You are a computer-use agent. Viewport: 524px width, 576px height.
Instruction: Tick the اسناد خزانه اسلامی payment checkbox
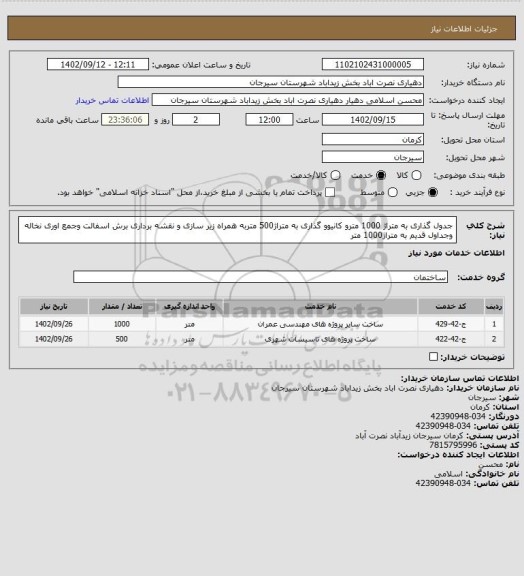pyautogui.click(x=330, y=192)
